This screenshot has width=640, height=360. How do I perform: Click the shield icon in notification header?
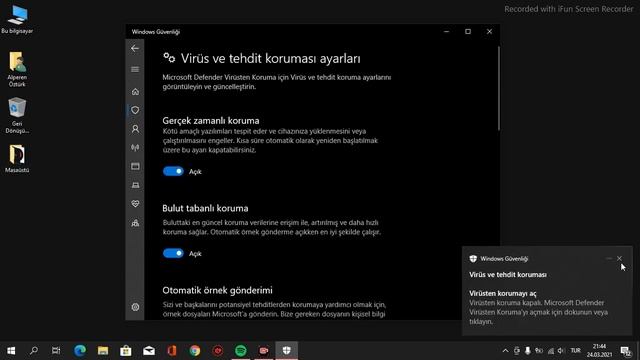pos(473,258)
